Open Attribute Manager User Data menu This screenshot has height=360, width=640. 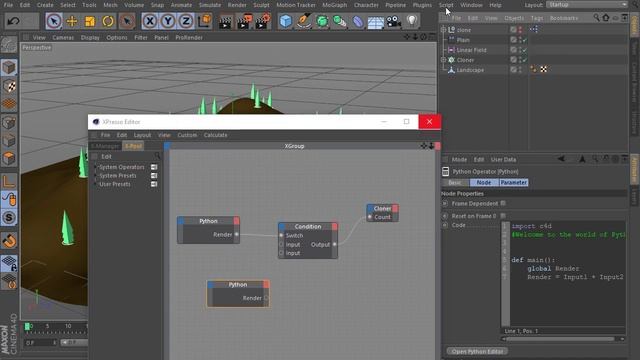click(x=503, y=159)
